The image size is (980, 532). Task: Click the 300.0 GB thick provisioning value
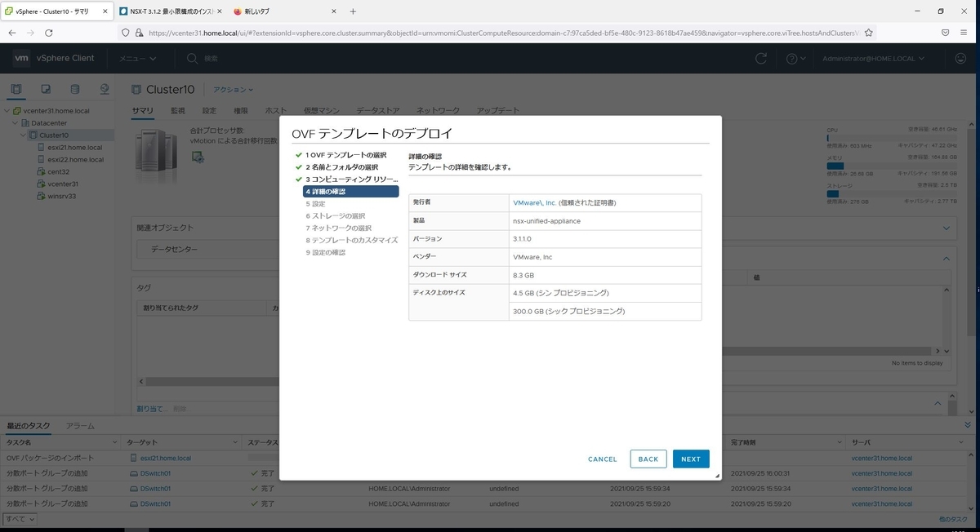pos(568,312)
